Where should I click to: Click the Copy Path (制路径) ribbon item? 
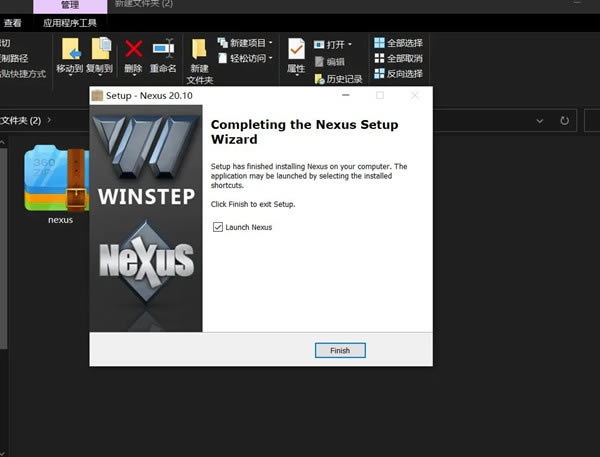click(14, 58)
